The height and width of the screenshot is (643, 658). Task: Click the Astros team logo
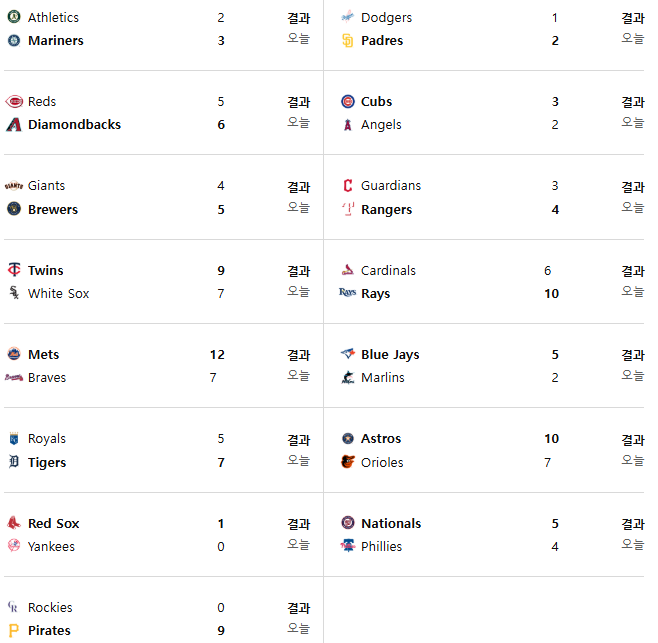click(347, 439)
